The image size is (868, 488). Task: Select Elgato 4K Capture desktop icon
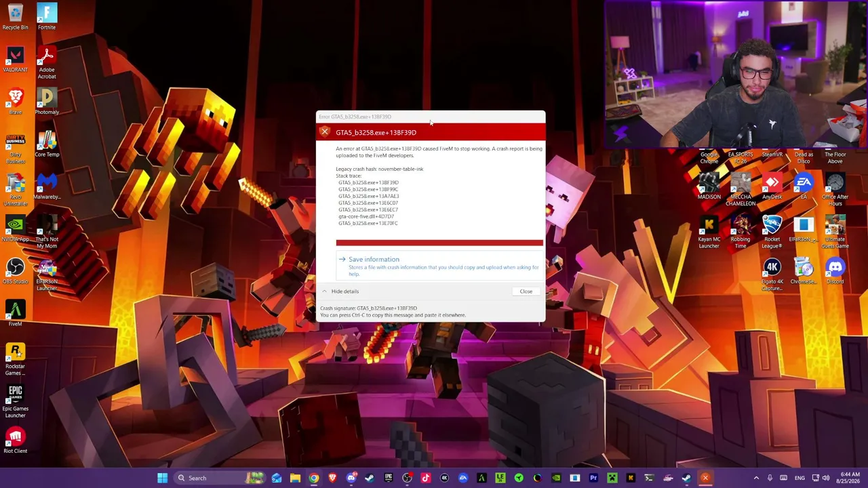click(x=772, y=275)
